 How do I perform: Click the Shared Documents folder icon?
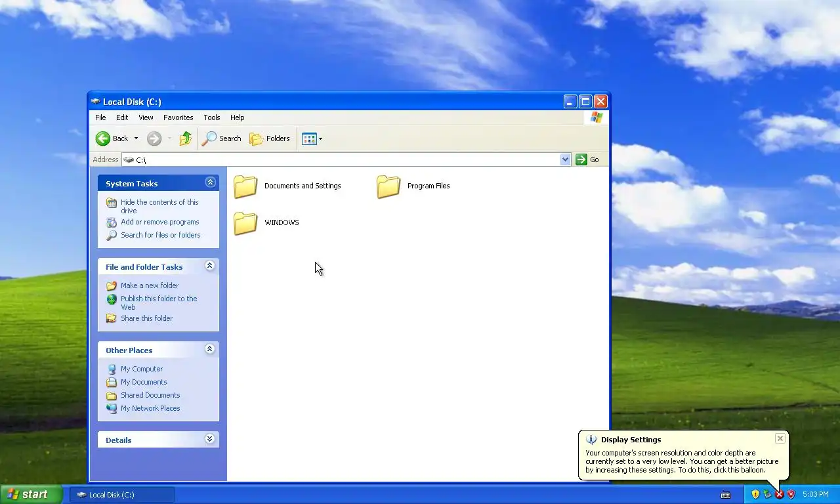tap(112, 396)
